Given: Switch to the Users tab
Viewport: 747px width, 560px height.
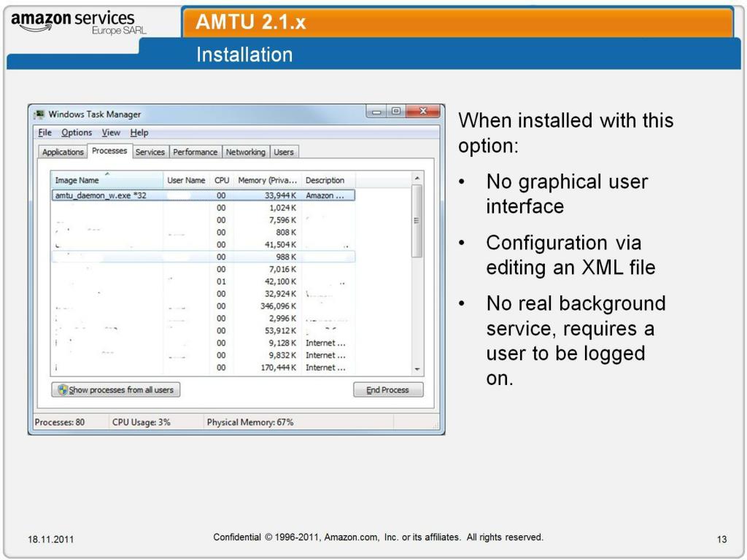Looking at the screenshot, I should 284,152.
